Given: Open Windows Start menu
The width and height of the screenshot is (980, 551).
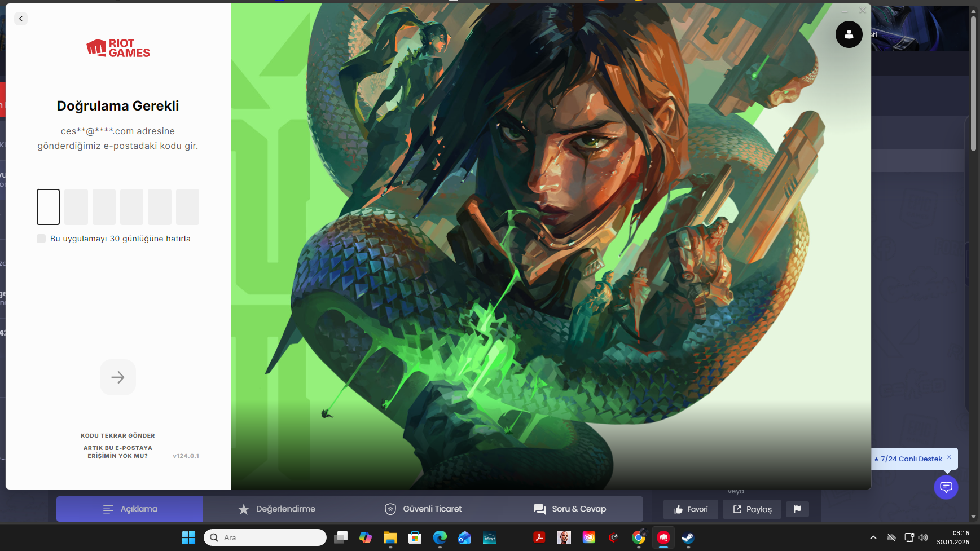Looking at the screenshot, I should 188,537.
